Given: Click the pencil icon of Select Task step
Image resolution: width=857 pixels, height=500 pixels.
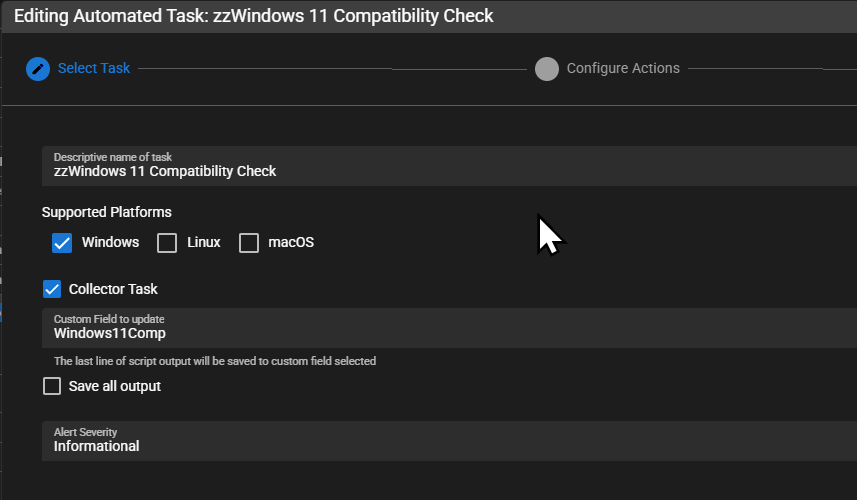Looking at the screenshot, I should point(38,69).
